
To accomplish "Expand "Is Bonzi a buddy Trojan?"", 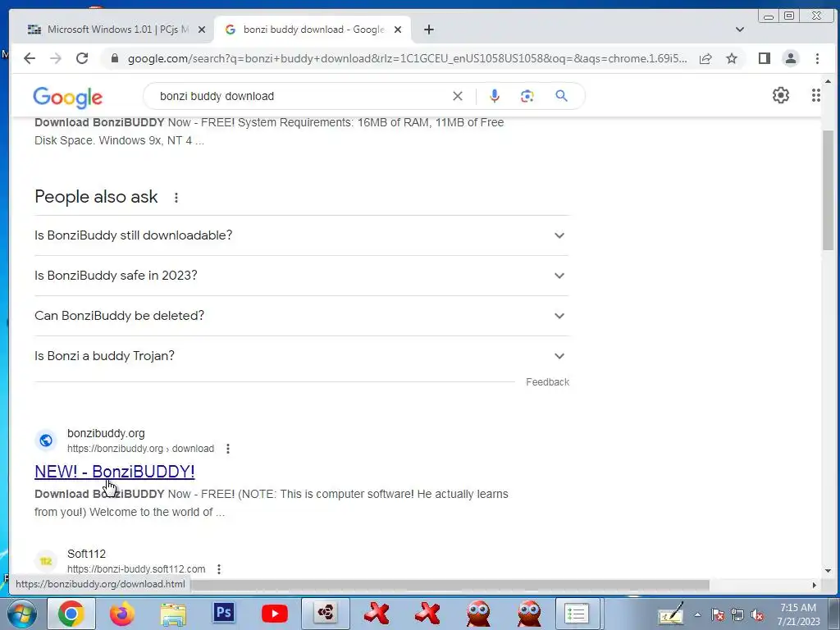I will click(302, 356).
